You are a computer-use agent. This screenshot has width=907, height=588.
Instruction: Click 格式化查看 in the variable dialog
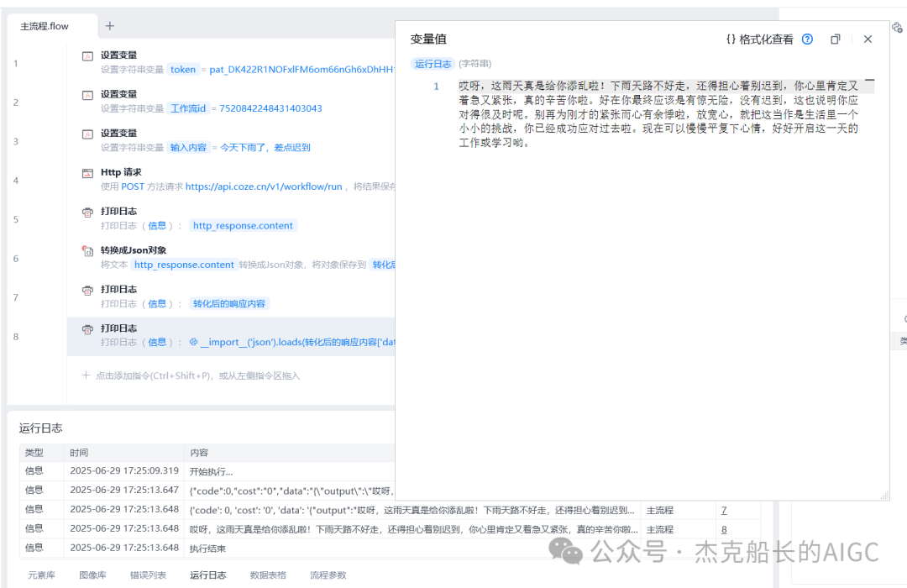(759, 39)
